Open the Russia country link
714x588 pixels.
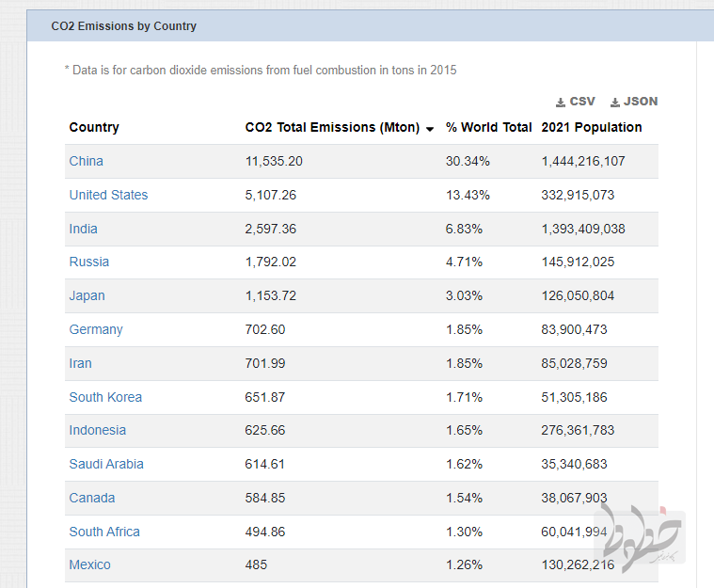click(89, 262)
